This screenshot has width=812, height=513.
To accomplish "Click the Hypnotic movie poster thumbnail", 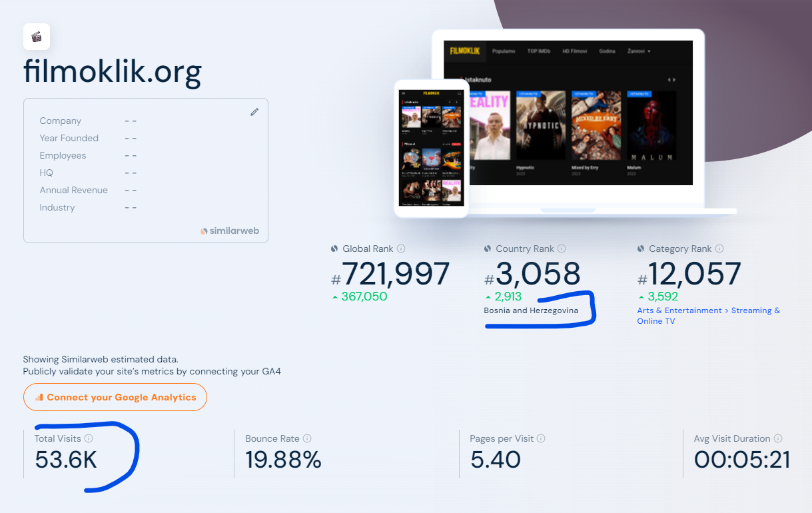I will (x=540, y=125).
